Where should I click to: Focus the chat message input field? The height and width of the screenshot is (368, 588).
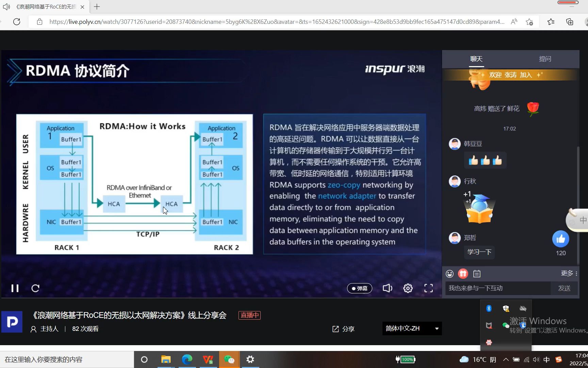pyautogui.click(x=498, y=288)
